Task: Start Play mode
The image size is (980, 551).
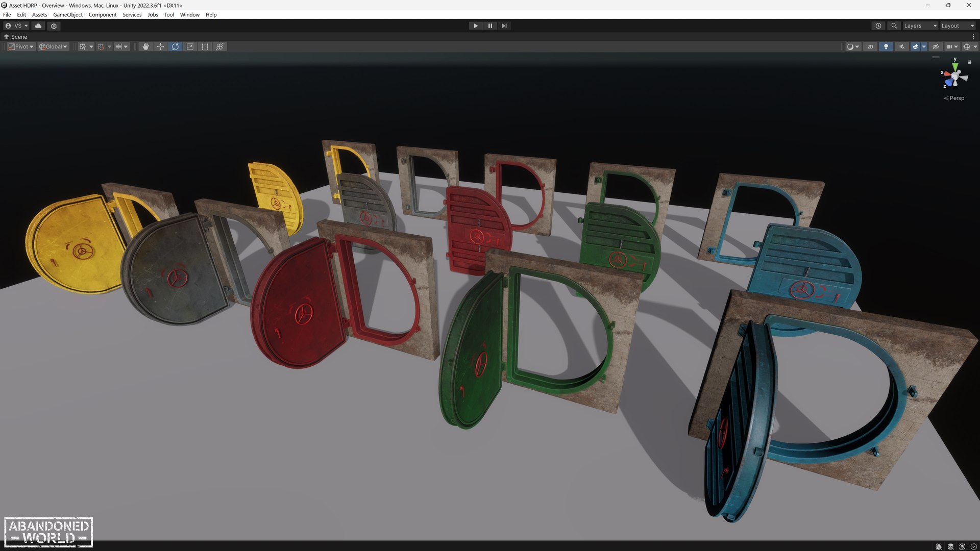Action: tap(476, 26)
